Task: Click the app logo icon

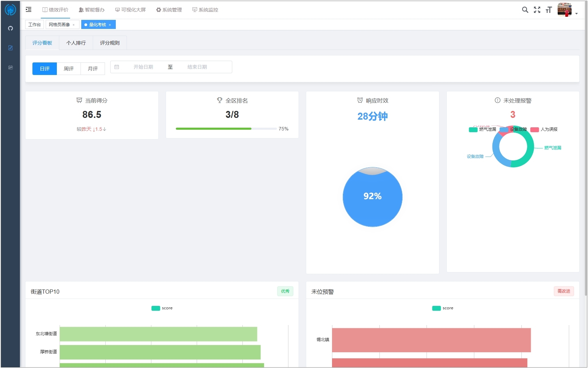Action: point(10,10)
